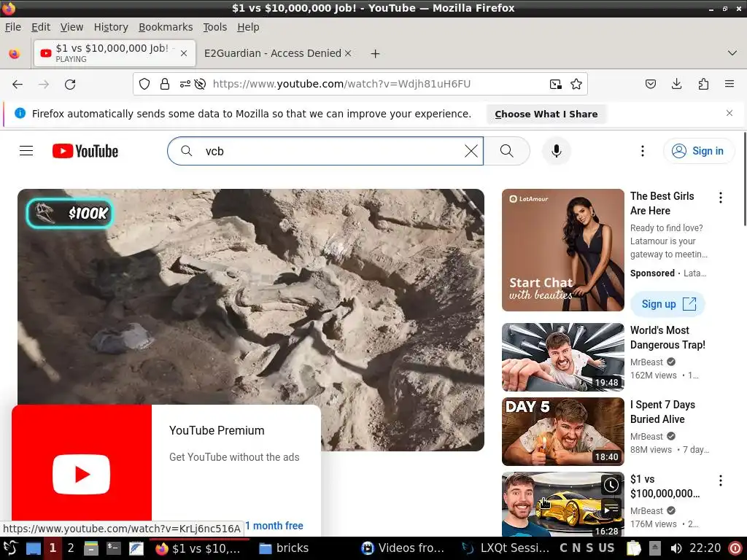Click the Sign up ad button
This screenshot has height=560, width=747.
(667, 304)
